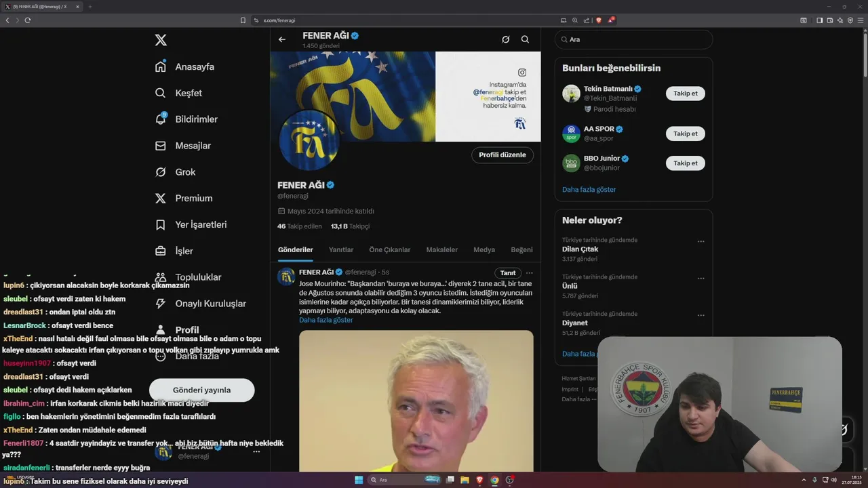
Task: Open Tekin Batmanlı's profile avatar
Action: [x=571, y=94]
